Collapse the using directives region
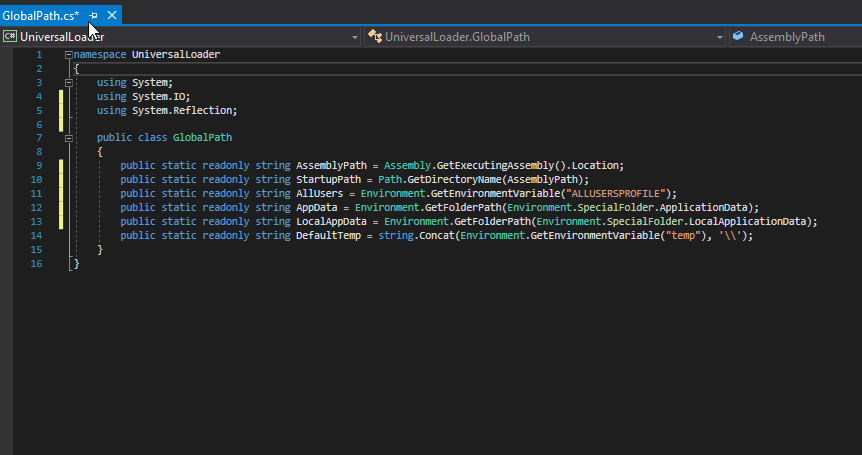 [x=68, y=83]
